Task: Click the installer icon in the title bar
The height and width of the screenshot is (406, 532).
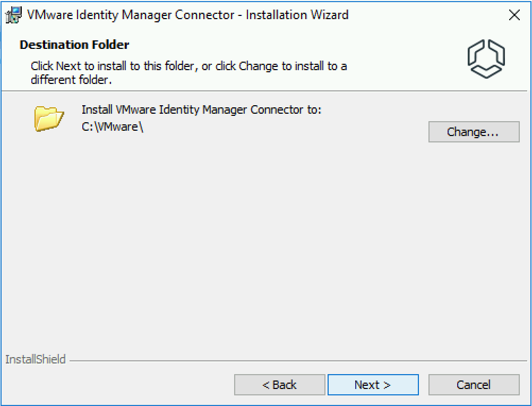Action: pos(13,15)
